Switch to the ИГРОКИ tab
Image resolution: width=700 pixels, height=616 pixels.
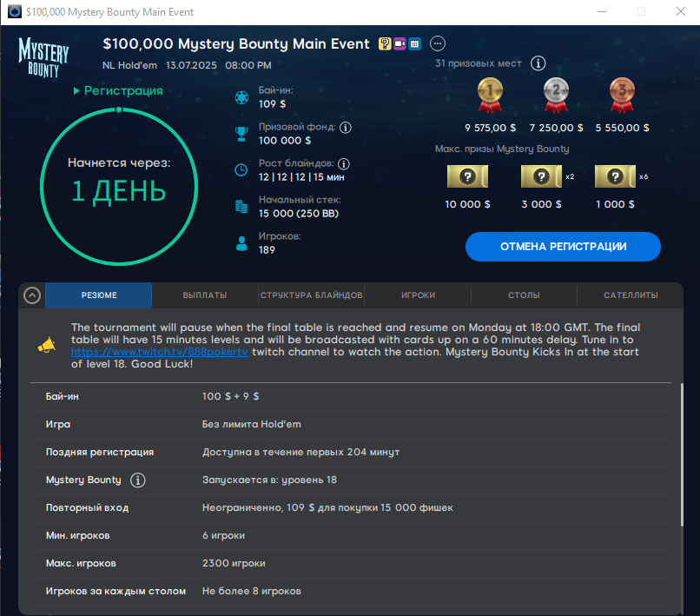click(418, 295)
